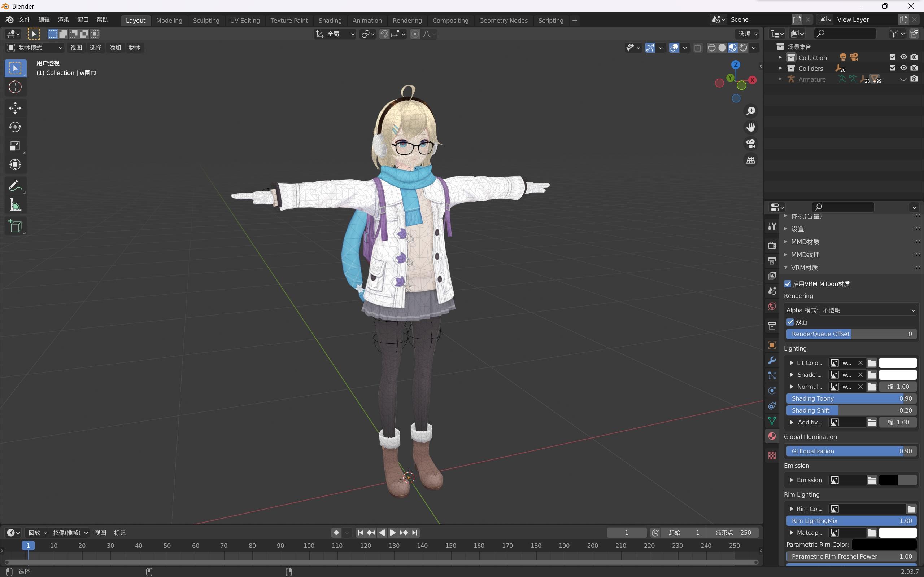This screenshot has height=577, width=924.
Task: Open the 物体模式 mode dropdown
Action: click(35, 47)
